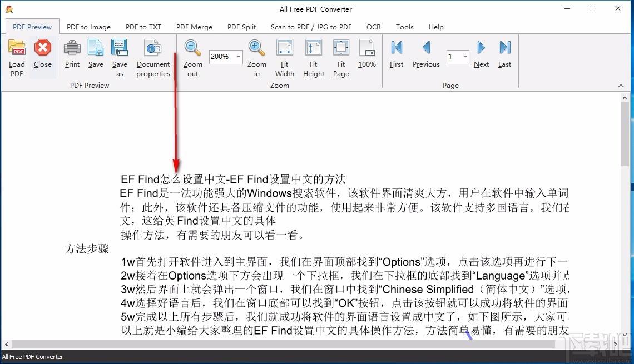Close the PDF with red X icon
This screenshot has width=634, height=364.
pos(42,48)
